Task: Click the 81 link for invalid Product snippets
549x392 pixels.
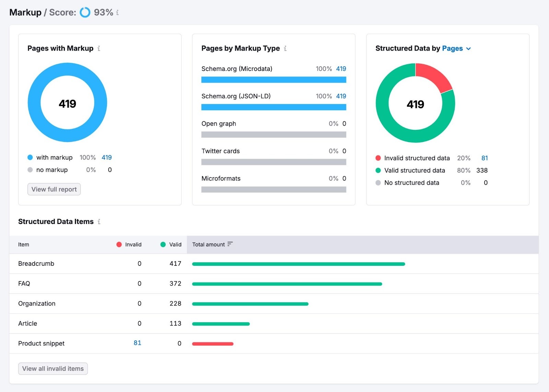Action: click(137, 343)
